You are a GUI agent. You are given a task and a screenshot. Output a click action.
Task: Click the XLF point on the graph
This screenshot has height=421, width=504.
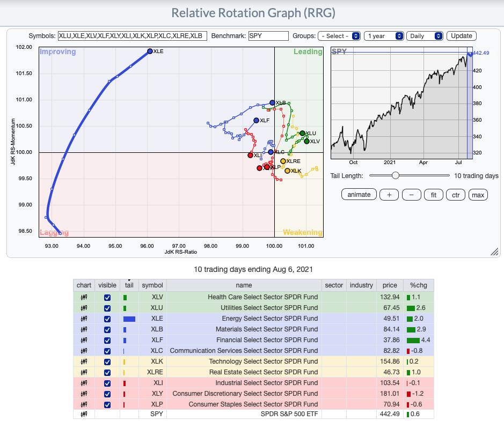[256, 121]
